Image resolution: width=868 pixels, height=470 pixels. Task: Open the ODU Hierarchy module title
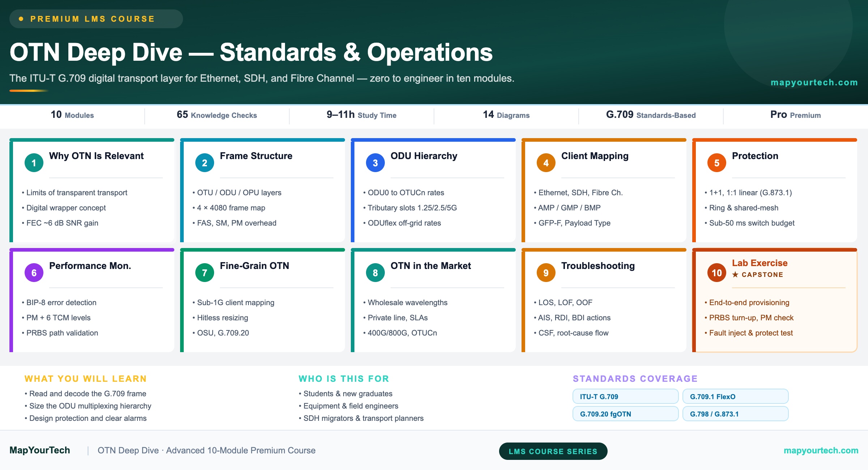(x=424, y=156)
